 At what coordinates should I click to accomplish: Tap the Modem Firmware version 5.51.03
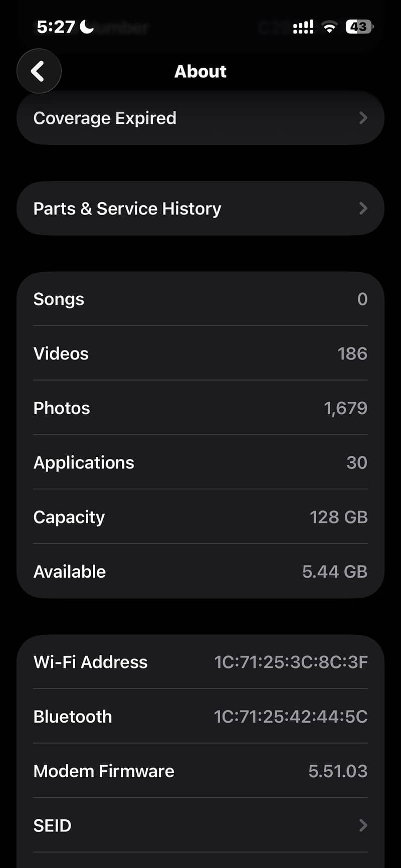point(338,771)
